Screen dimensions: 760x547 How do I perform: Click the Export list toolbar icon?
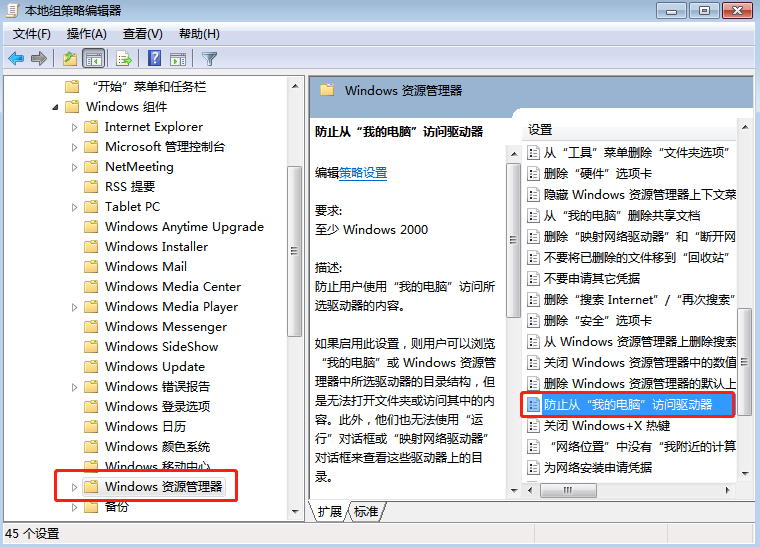point(124,59)
